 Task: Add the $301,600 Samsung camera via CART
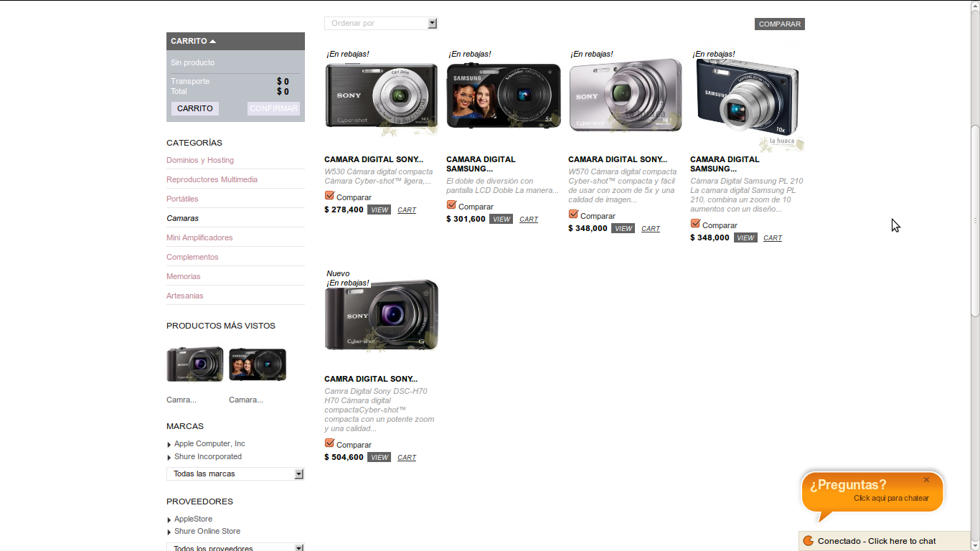pyautogui.click(x=529, y=220)
